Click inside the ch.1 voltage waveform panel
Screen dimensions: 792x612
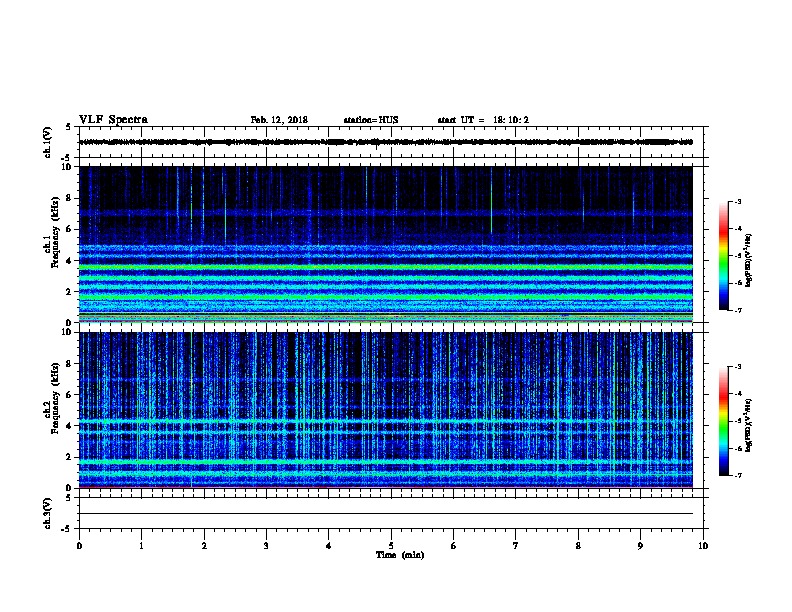[x=391, y=142]
